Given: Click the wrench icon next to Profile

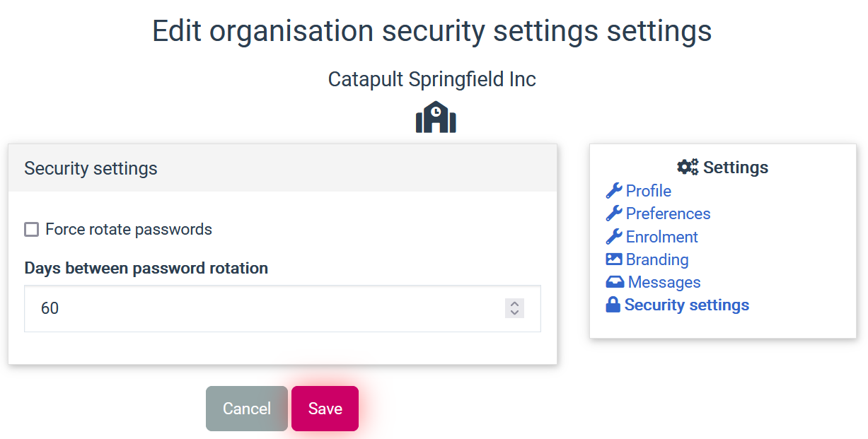Looking at the screenshot, I should (x=614, y=190).
